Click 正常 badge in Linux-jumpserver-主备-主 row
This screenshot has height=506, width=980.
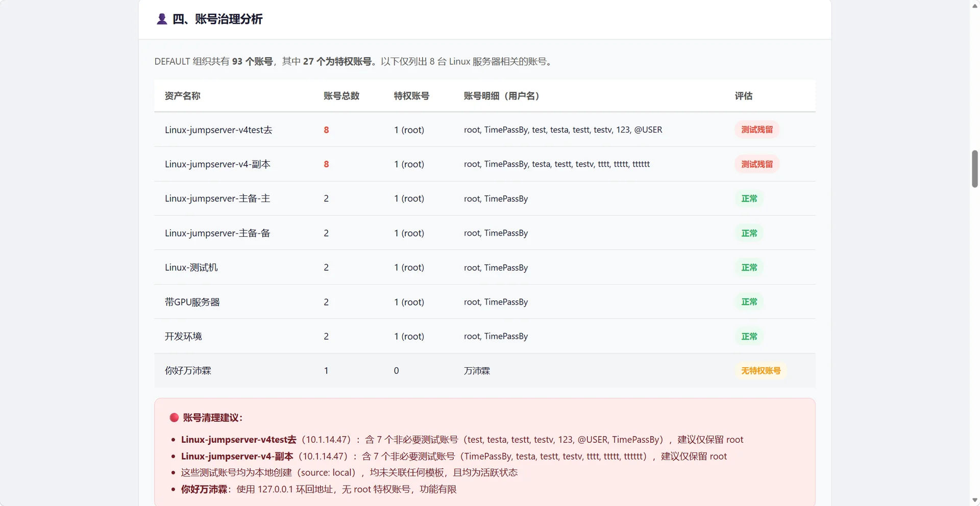pyautogui.click(x=749, y=198)
